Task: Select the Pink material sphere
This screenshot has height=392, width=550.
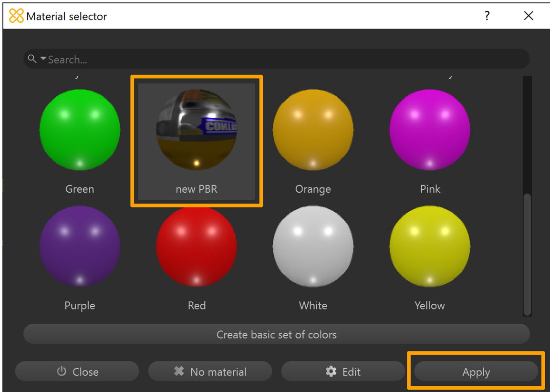Action: pos(429,129)
